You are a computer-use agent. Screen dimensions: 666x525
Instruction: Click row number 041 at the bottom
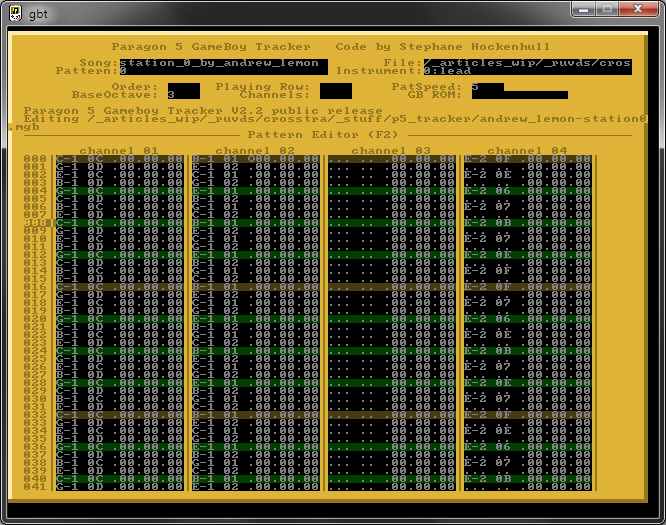pyautogui.click(x=35, y=487)
